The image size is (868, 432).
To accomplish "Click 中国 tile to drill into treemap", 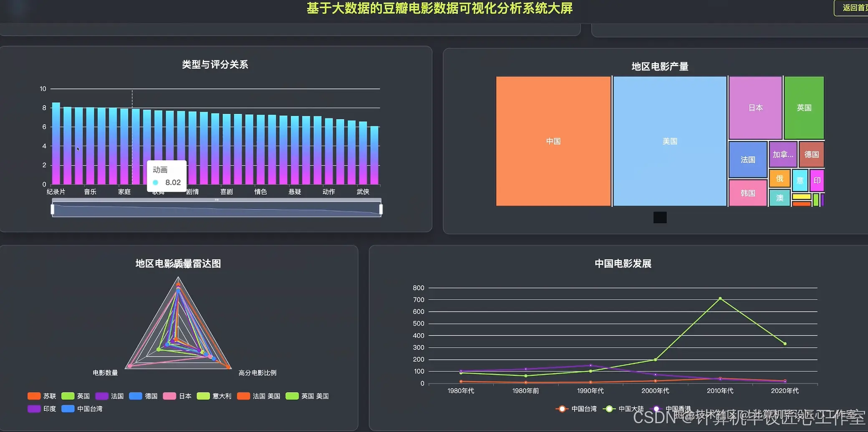I will click(x=553, y=141).
